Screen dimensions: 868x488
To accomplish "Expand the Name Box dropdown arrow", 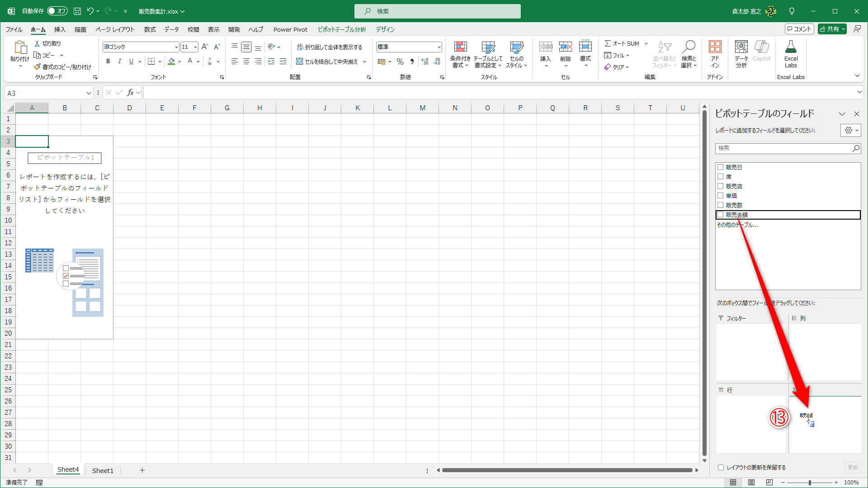I will (89, 93).
